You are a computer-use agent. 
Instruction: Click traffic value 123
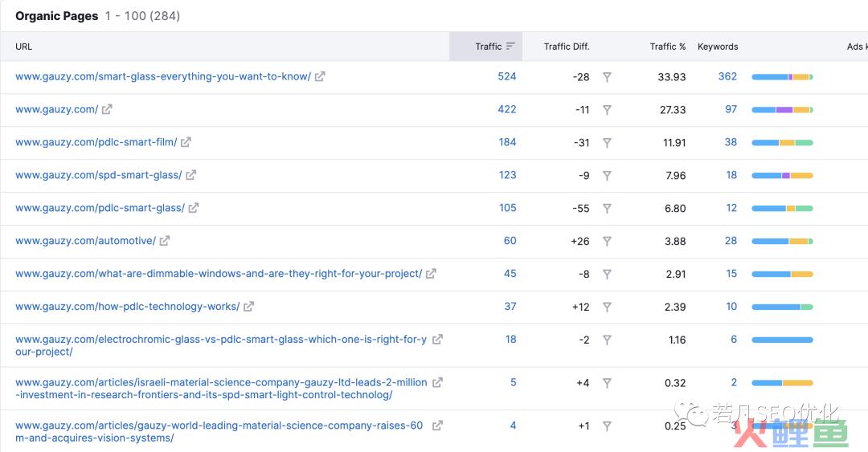tap(508, 175)
